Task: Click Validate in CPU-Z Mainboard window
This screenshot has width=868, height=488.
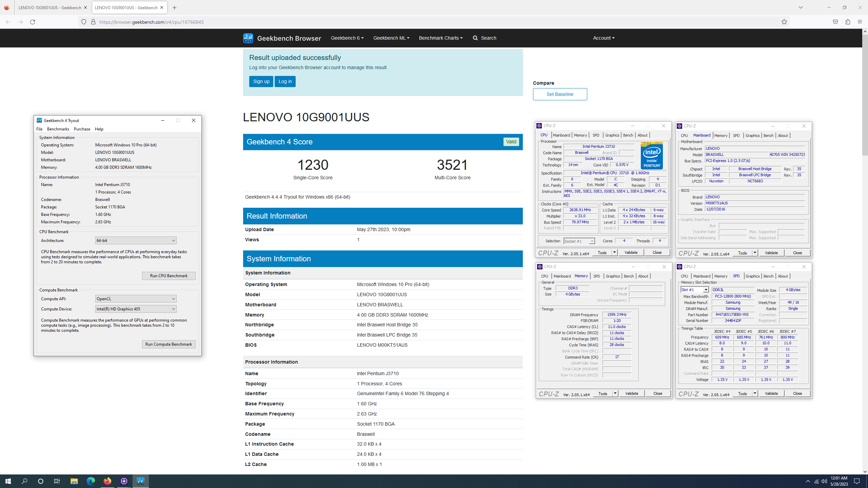Action: [771, 253]
